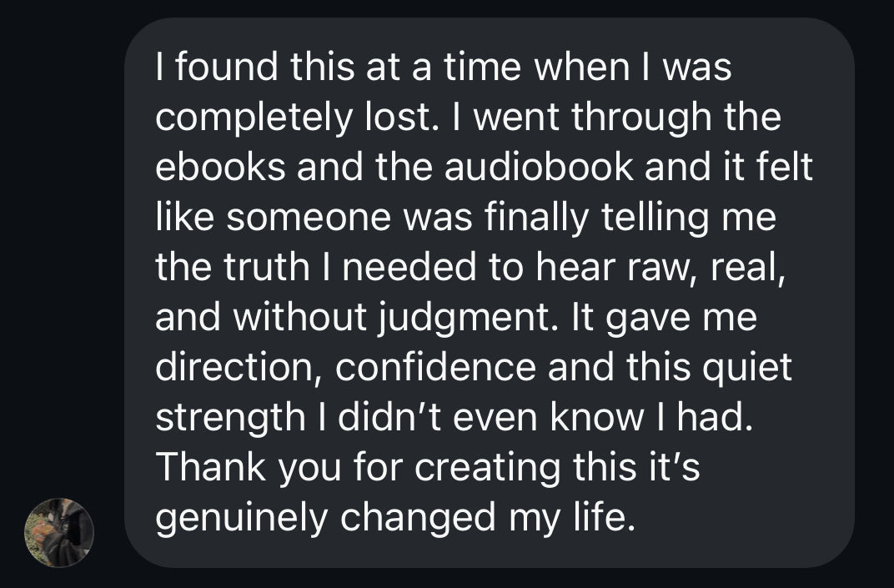Click the word "direction" in the message
The height and width of the screenshot is (588, 894).
[230, 366]
